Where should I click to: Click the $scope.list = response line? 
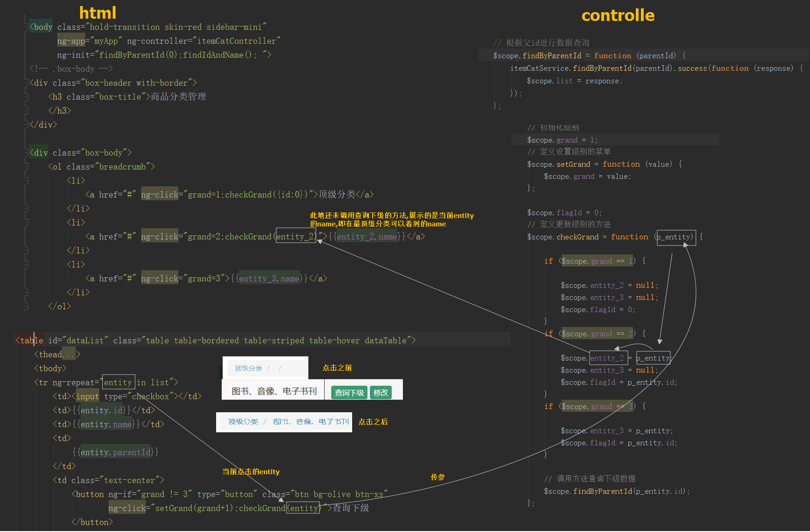pos(574,81)
